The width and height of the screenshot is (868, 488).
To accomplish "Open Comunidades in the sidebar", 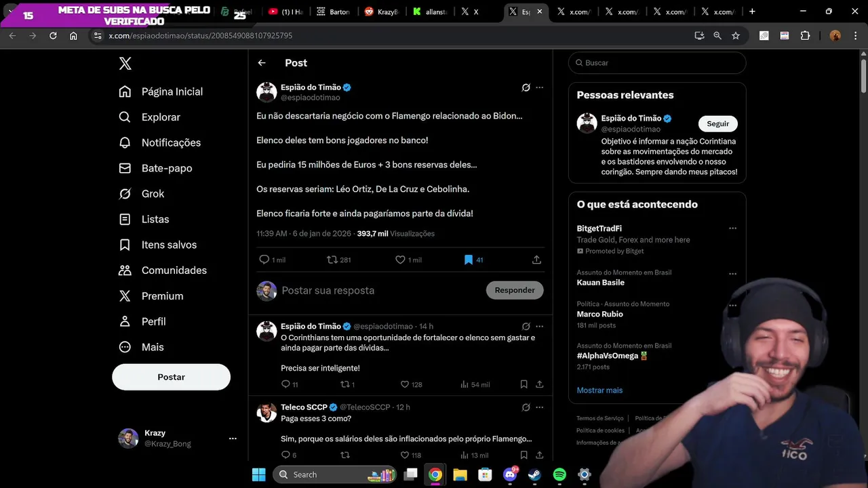I will coord(163,270).
